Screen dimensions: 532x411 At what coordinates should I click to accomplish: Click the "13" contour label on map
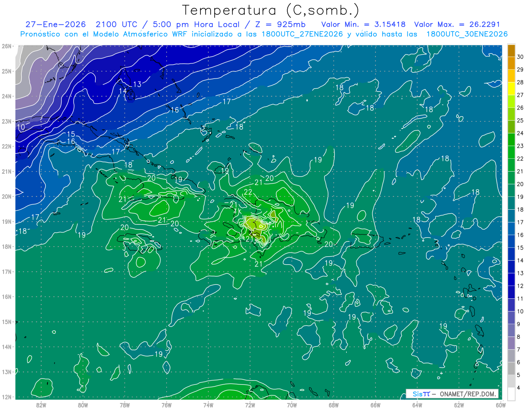pyautogui.click(x=137, y=84)
